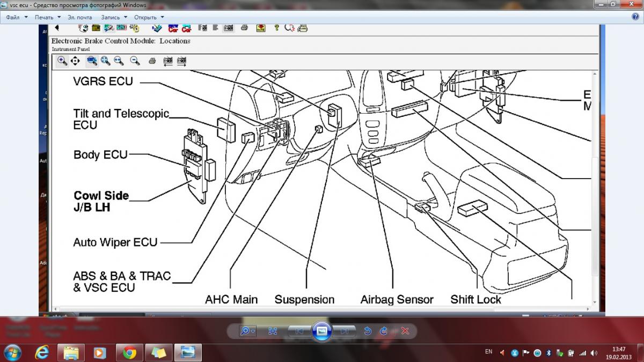Click the second red Car icon
The width and height of the screenshot is (644, 362).
coord(186,28)
